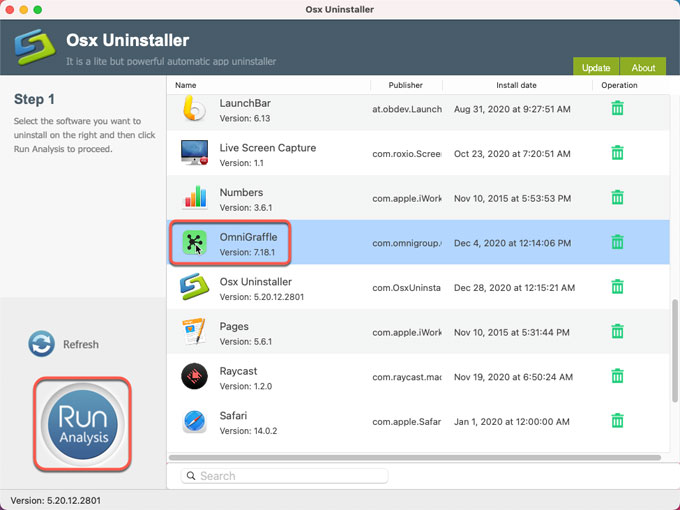Sort by the Name column header

tap(186, 85)
